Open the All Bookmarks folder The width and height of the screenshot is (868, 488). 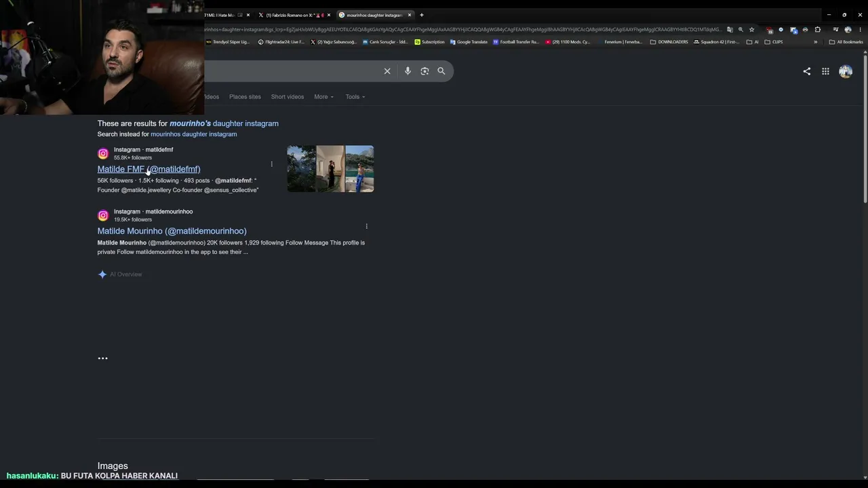[846, 42]
